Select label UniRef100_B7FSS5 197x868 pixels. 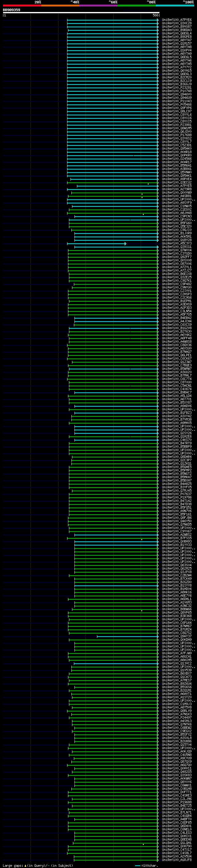coord(177,538)
